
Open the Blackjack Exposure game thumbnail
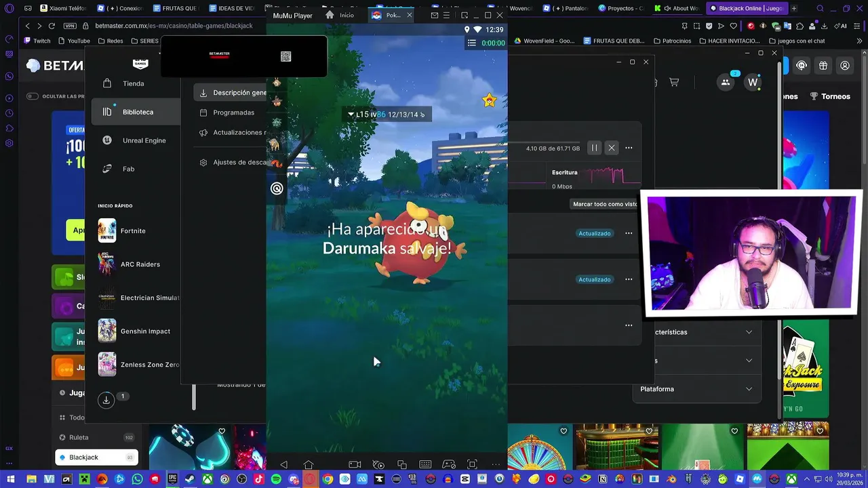[806, 369]
